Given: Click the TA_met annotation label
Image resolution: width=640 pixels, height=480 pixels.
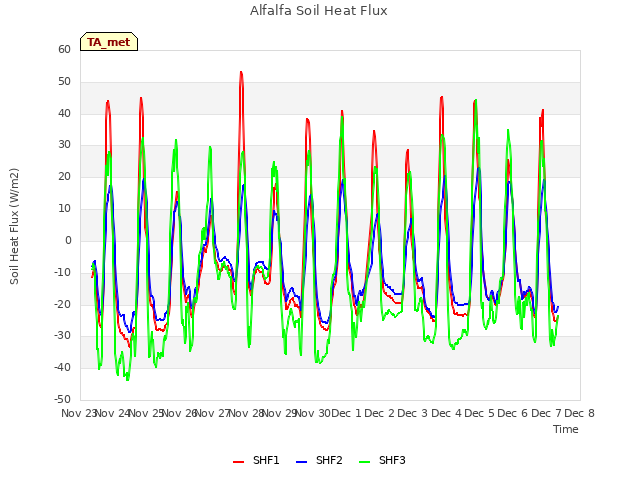Looking at the screenshot, I should (x=109, y=42).
